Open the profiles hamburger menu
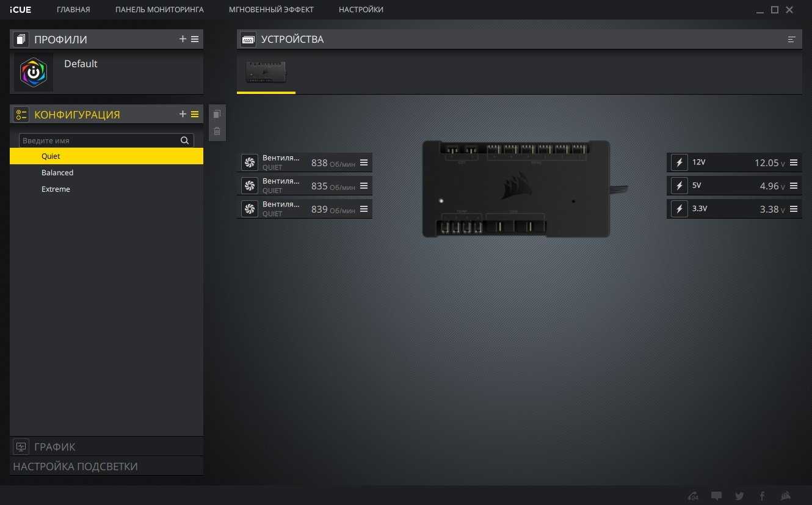Viewport: 812px width, 505px height. coord(195,39)
